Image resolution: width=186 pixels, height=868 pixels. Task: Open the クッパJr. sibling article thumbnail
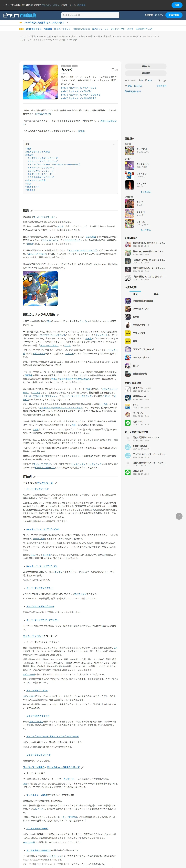[x=130, y=223]
